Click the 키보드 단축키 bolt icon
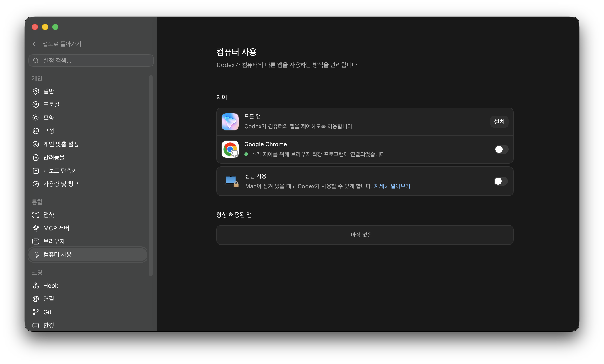 pos(36,171)
